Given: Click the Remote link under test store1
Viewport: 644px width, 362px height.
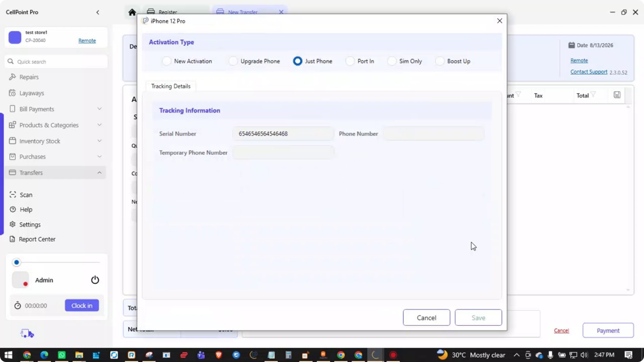Looking at the screenshot, I should pos(87,41).
